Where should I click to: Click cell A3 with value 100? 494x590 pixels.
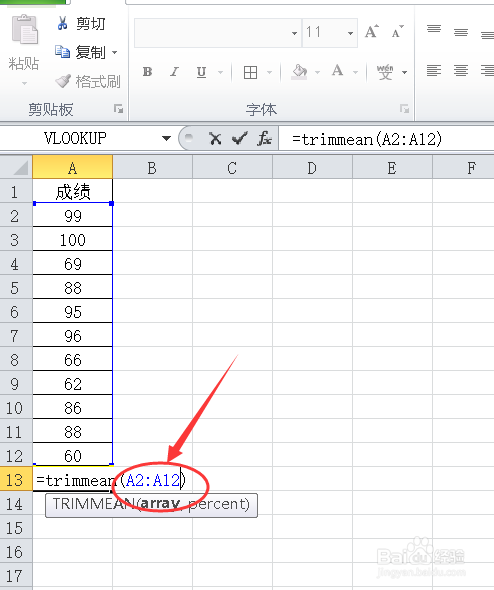[73, 239]
